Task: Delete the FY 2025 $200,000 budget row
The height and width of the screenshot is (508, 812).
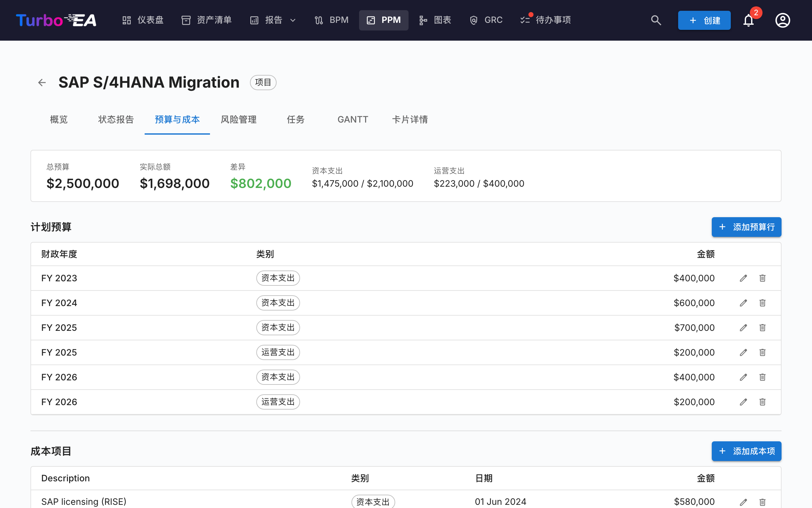Action: [762, 352]
